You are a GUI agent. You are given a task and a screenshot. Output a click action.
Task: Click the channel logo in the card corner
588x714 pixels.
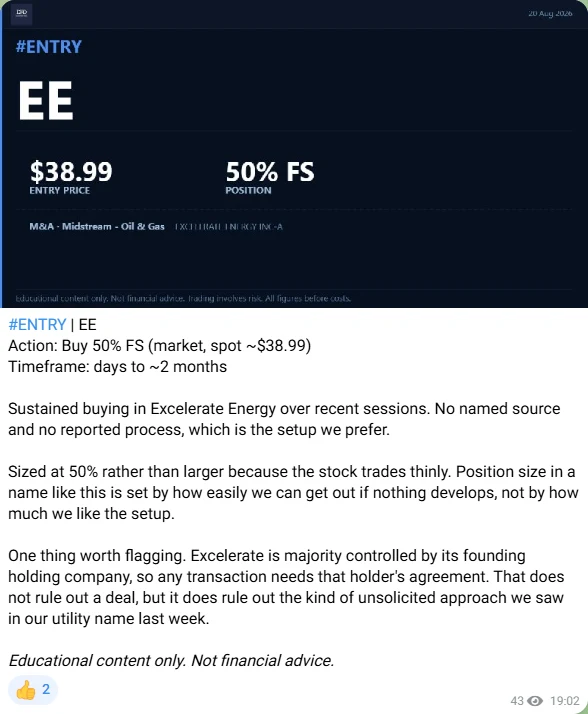(21, 13)
